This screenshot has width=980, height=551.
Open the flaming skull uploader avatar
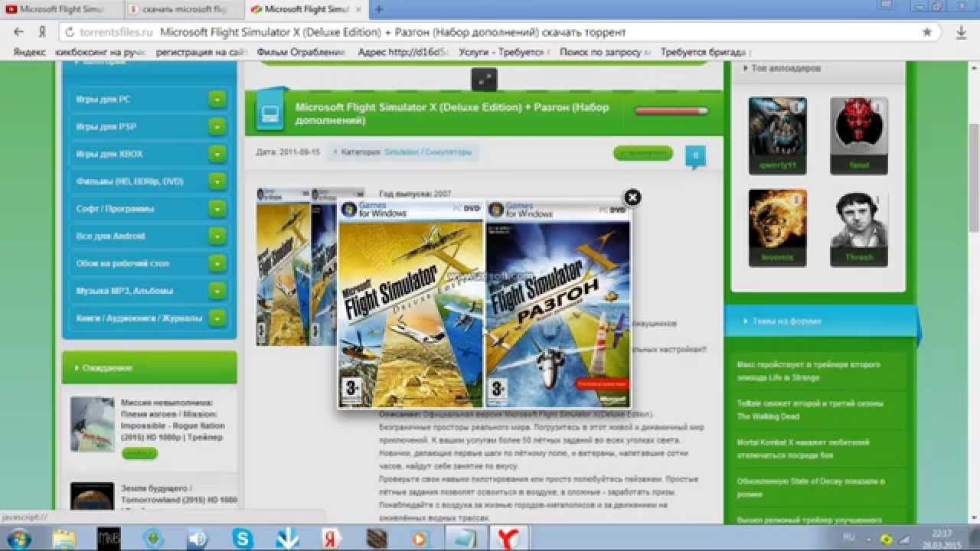pyautogui.click(x=777, y=228)
